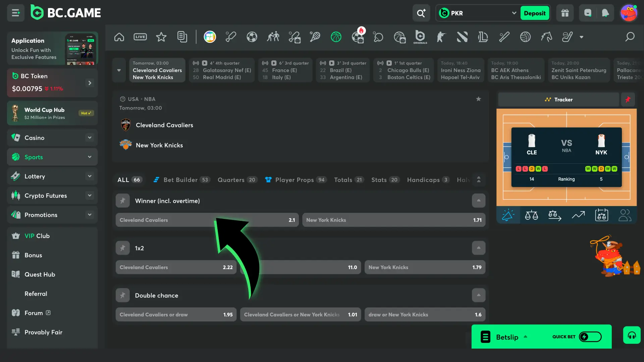Open the Galatasaray Nef vs Real Madrid match card

click(221, 70)
